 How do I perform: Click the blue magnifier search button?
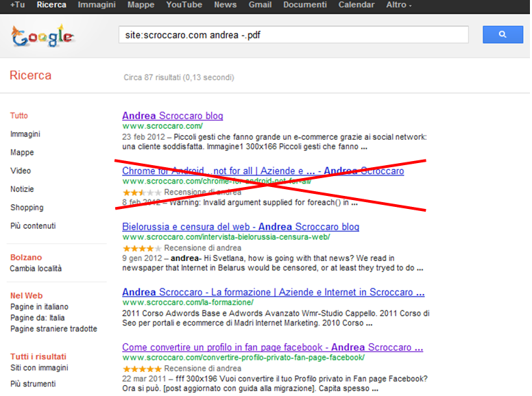503,34
